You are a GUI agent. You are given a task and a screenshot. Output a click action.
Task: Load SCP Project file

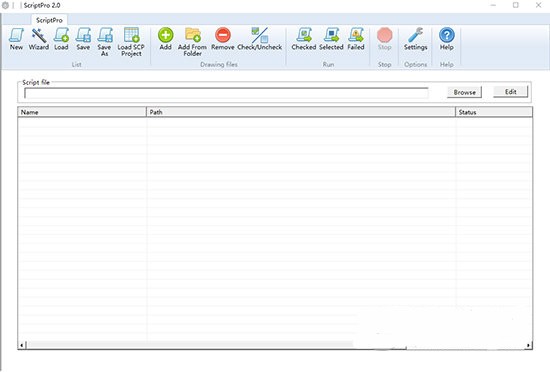coord(131,42)
